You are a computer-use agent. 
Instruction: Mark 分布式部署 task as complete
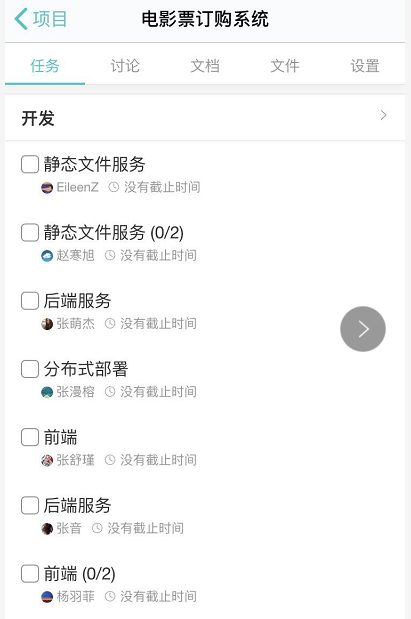[x=30, y=369]
